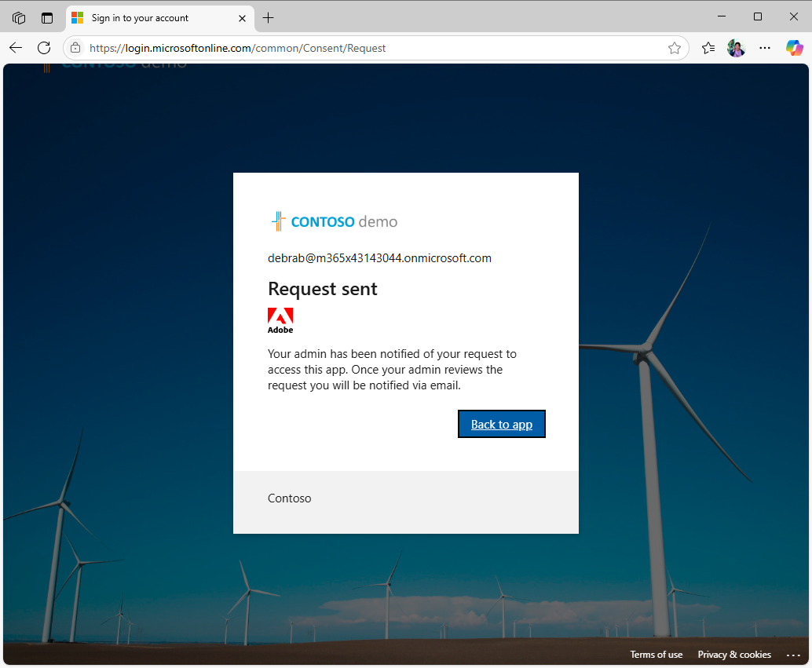Select the 'Sign in to your account' tab

160,18
